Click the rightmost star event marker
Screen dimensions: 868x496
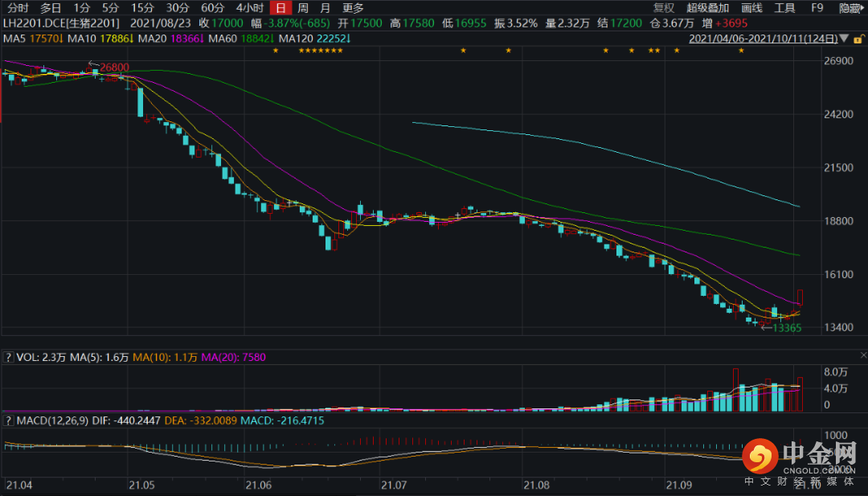pos(741,51)
